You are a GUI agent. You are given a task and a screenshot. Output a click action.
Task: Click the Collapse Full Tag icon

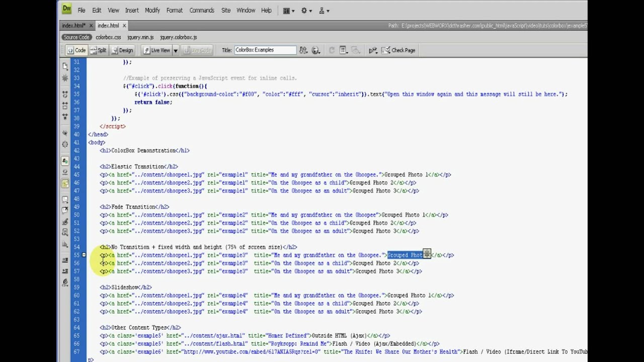[x=65, y=94]
